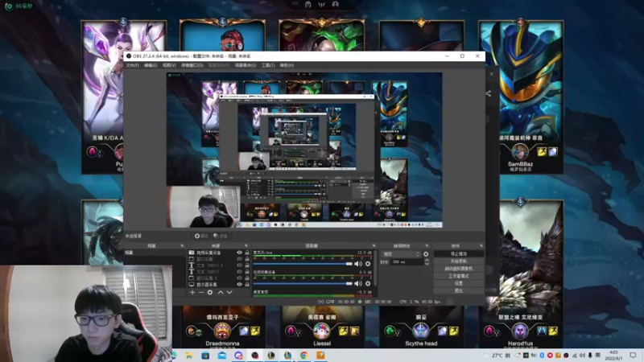Open the 文件(F) menu in OBS
Screen dimensions: 644x362
point(132,65)
